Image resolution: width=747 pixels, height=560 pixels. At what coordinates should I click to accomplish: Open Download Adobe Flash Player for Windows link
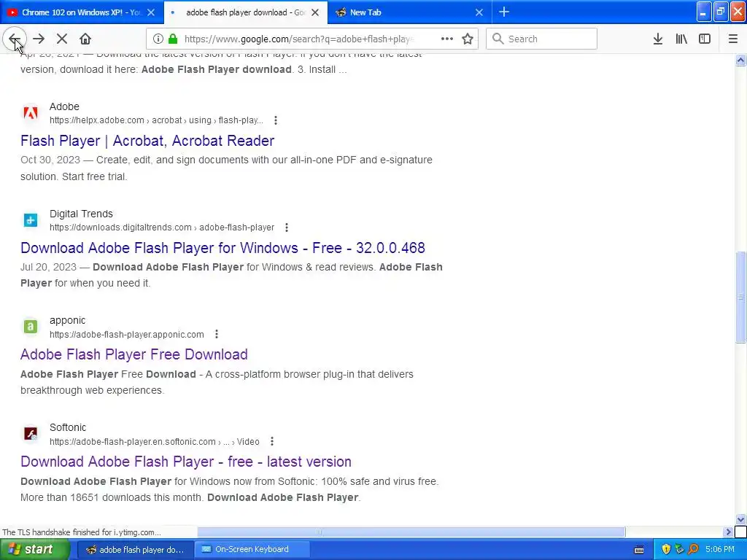[x=222, y=248]
